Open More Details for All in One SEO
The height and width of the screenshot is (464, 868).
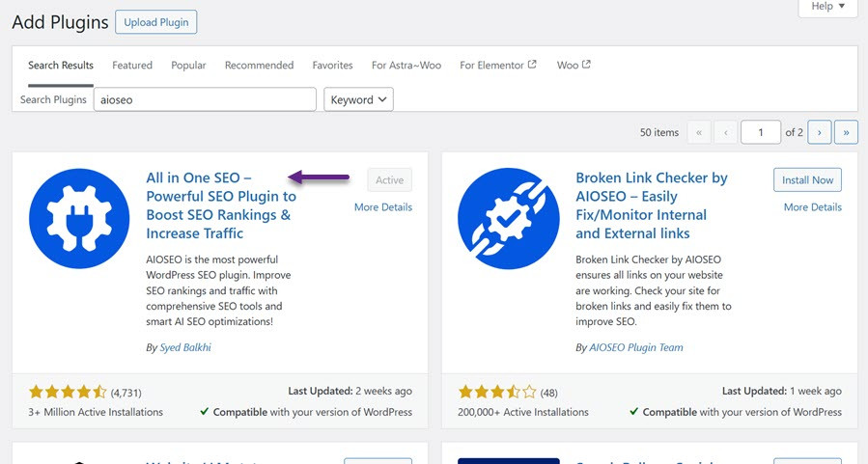pos(382,207)
